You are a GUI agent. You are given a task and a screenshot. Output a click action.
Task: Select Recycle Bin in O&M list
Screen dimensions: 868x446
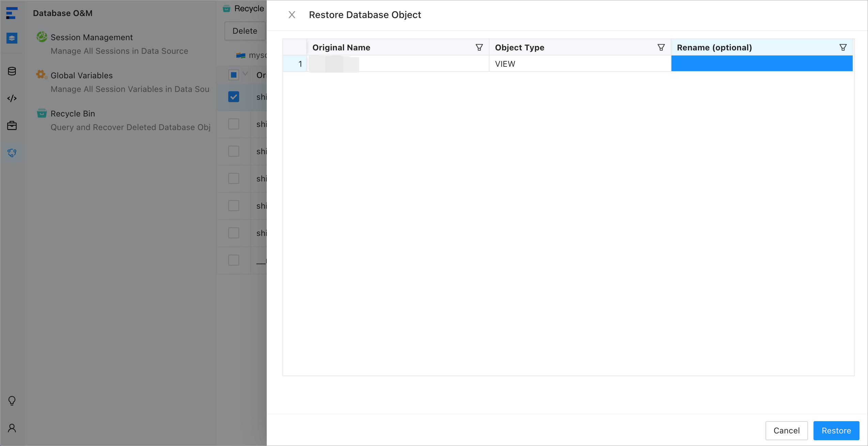[x=73, y=113]
